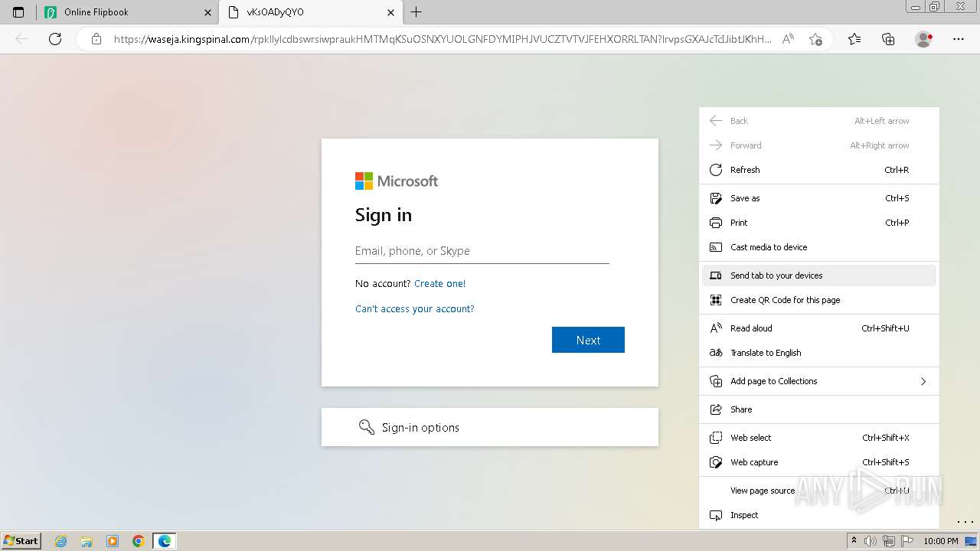980x551 pixels.
Task: Launch Internet Explorer from taskbar
Action: [x=61, y=541]
